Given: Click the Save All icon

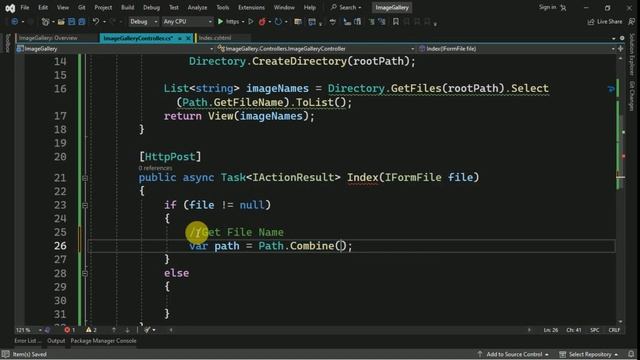Looking at the screenshot, I should (82, 22).
